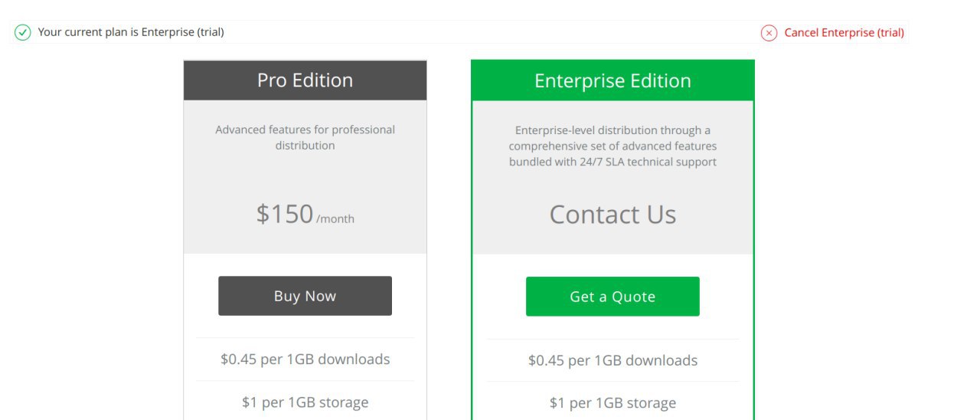Click the word 'distribution' in Pro Edition description
The image size is (980, 420).
point(305,146)
